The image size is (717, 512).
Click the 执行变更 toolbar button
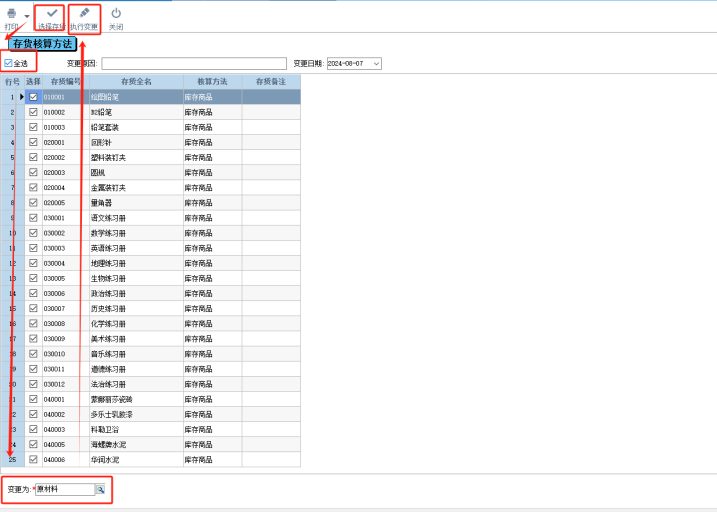point(84,18)
